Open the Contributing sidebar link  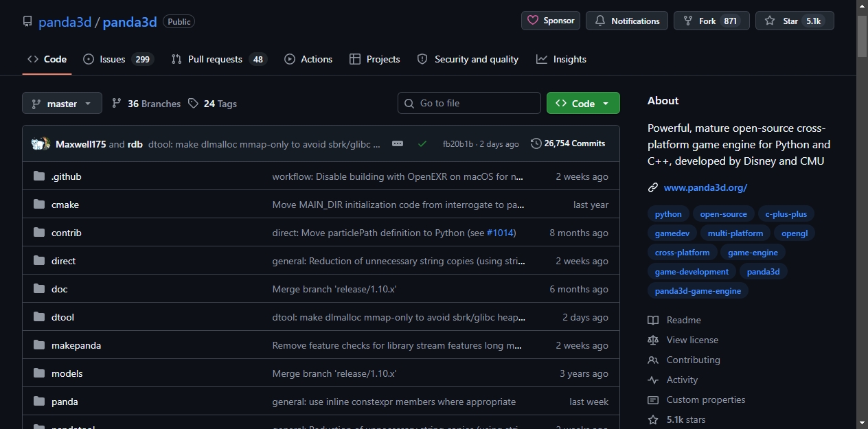point(684,360)
